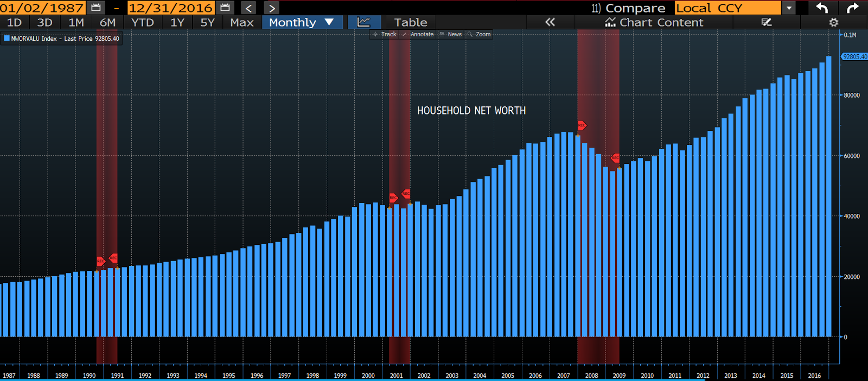Viewport: 868px width, 381px height.
Task: Click the 1987 x-axis label
Action: [x=9, y=376]
